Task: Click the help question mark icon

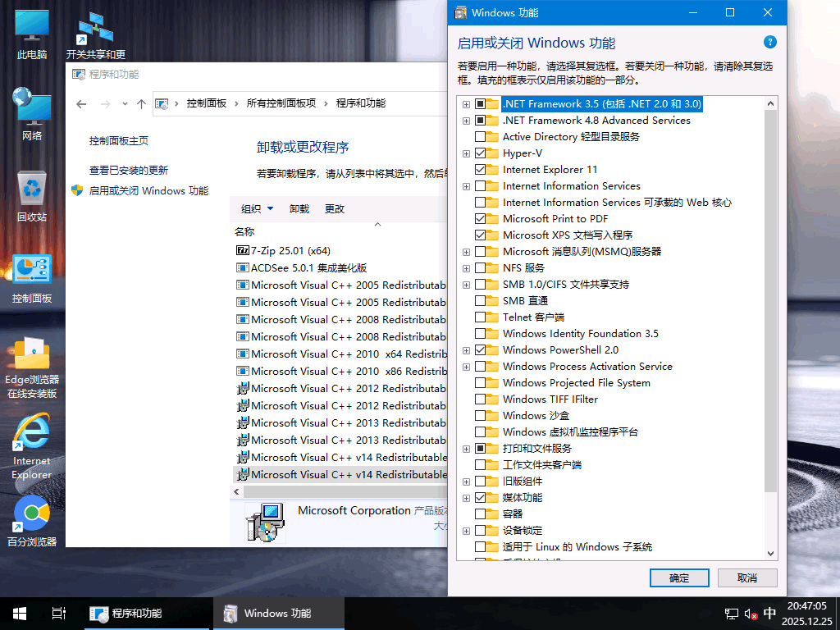Action: pos(769,43)
